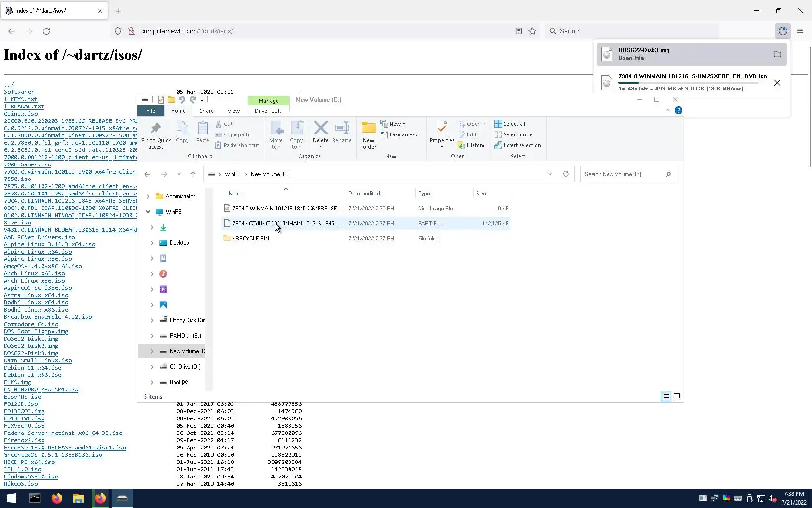
Task: Open the New item dropdown
Action: pyautogui.click(x=393, y=124)
